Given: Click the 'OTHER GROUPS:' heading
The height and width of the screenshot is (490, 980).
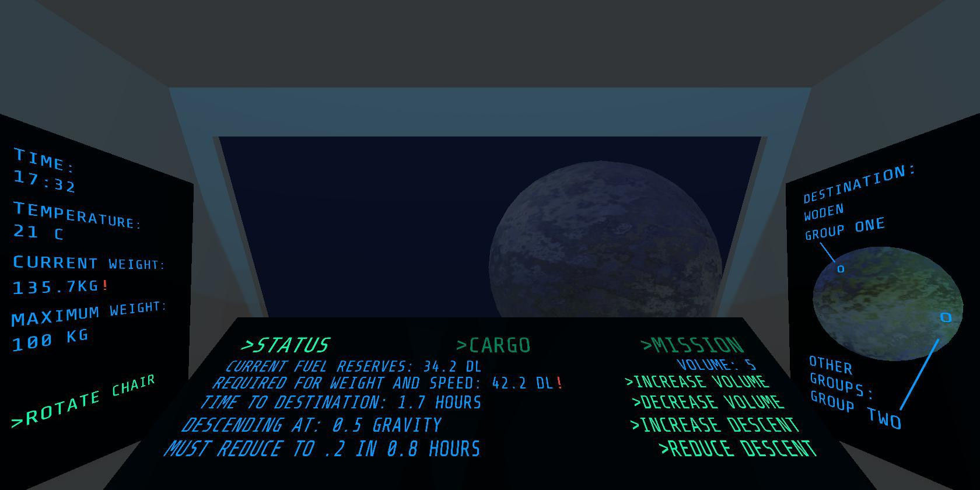Looking at the screenshot, I should coord(840,376).
